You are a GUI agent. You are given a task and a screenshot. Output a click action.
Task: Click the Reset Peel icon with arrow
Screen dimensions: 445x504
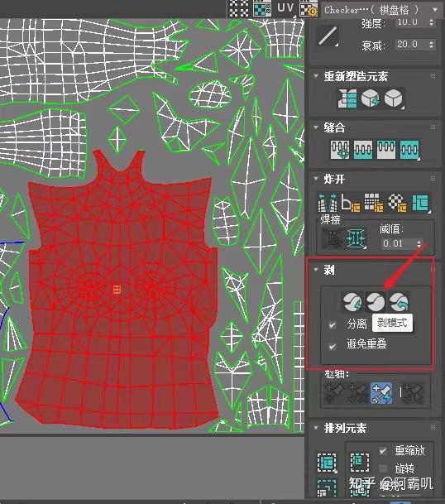pyautogui.click(x=399, y=302)
